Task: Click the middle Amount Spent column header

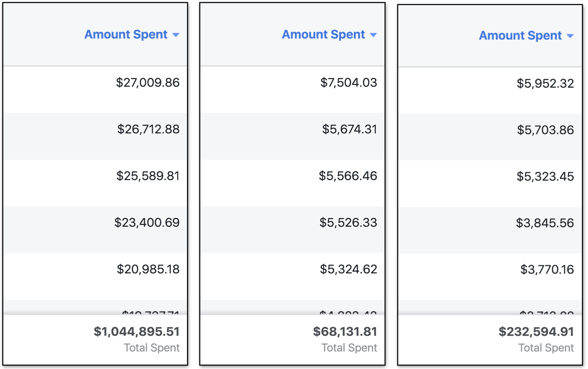Action: tap(323, 35)
